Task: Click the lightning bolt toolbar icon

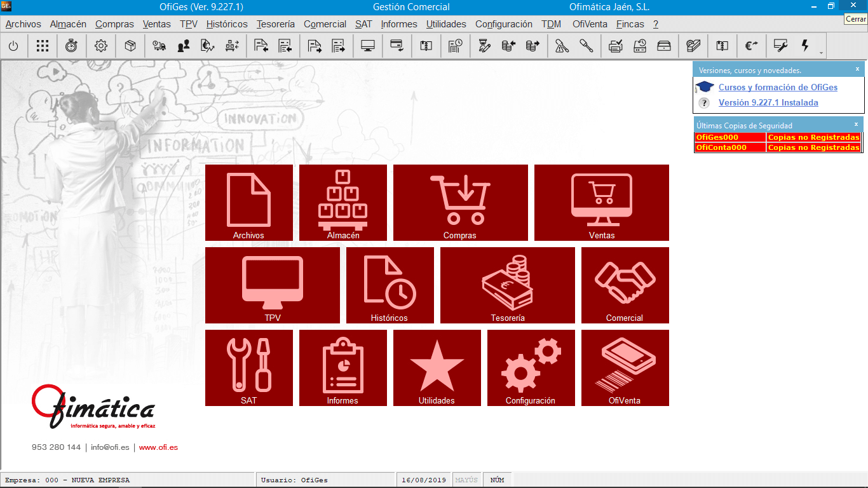Action: pyautogui.click(x=805, y=46)
